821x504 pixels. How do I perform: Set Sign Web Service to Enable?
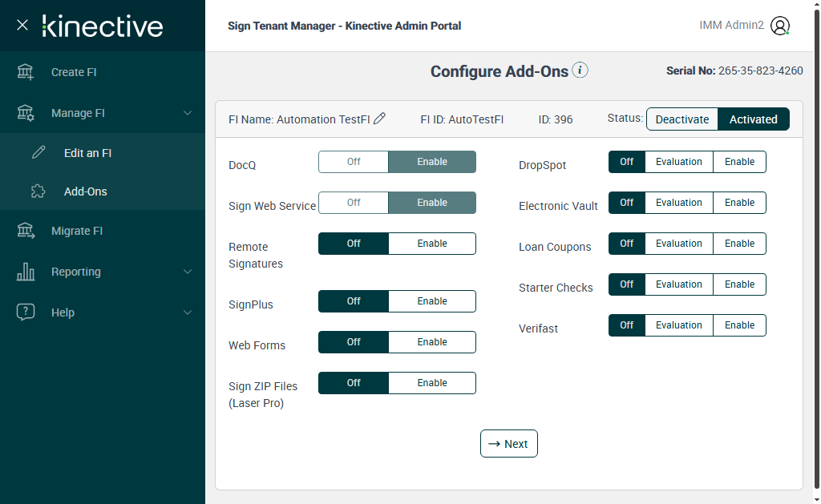432,203
